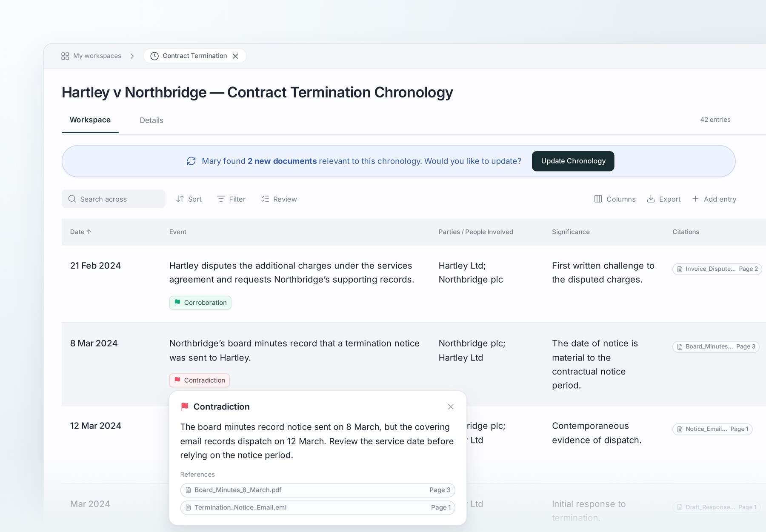Image resolution: width=766 pixels, height=532 pixels.
Task: Open Notice_Email citation Page 1
Action: pyautogui.click(x=712, y=429)
